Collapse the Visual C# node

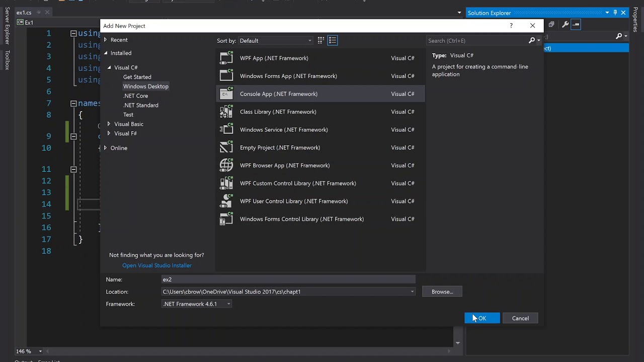click(109, 67)
